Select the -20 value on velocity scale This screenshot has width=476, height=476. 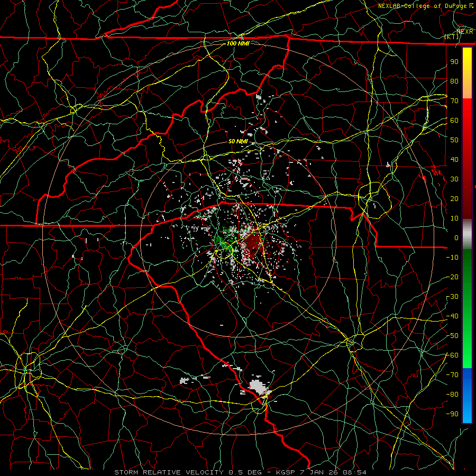(452, 277)
